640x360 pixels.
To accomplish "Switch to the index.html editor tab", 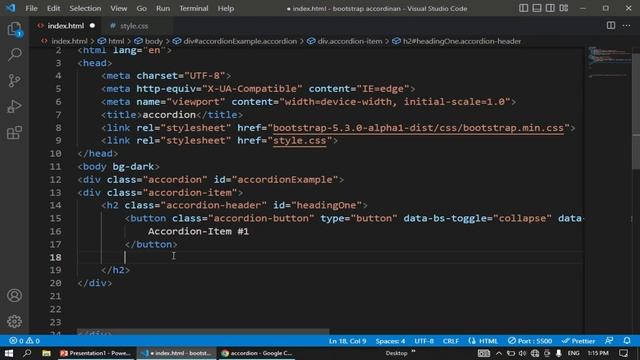I will (65, 26).
